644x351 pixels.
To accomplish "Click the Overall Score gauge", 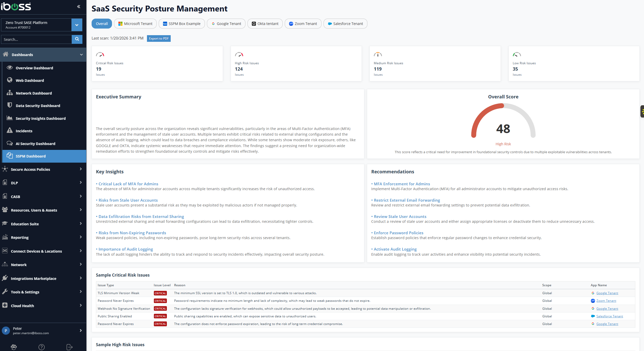I will (503, 129).
